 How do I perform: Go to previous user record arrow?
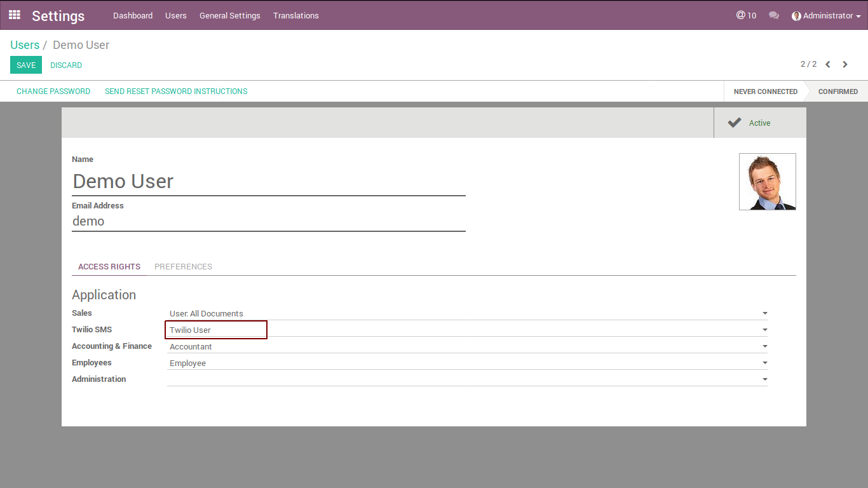tap(828, 64)
